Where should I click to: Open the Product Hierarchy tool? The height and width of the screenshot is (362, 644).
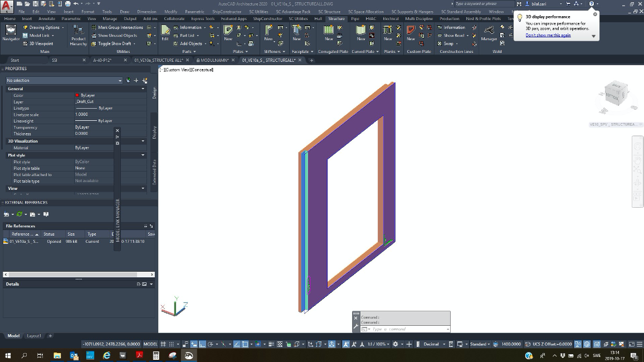78,35
